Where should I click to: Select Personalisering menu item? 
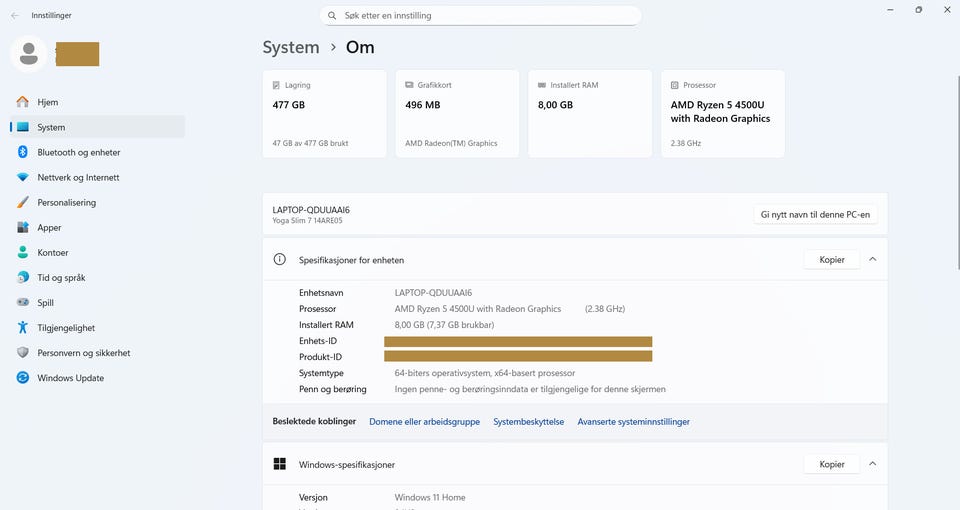(x=97, y=203)
